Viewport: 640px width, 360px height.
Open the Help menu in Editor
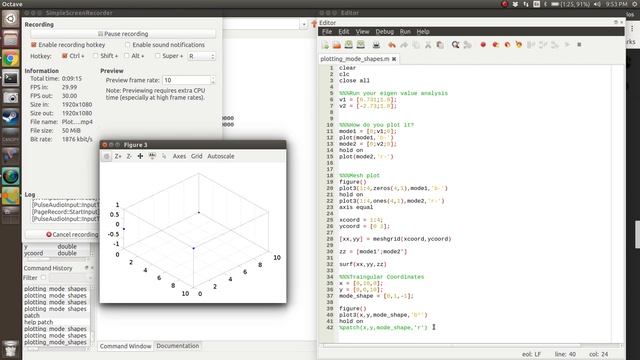423,31
